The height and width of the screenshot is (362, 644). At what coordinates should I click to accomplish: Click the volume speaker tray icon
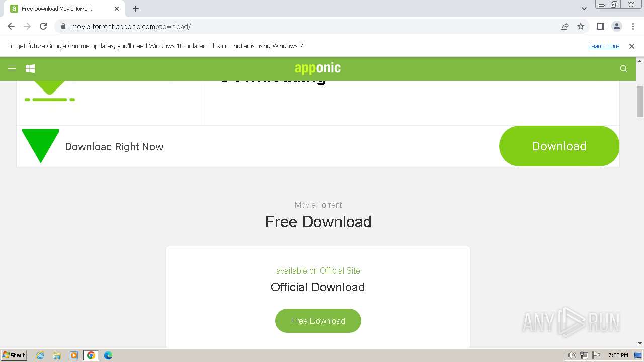tap(572, 355)
